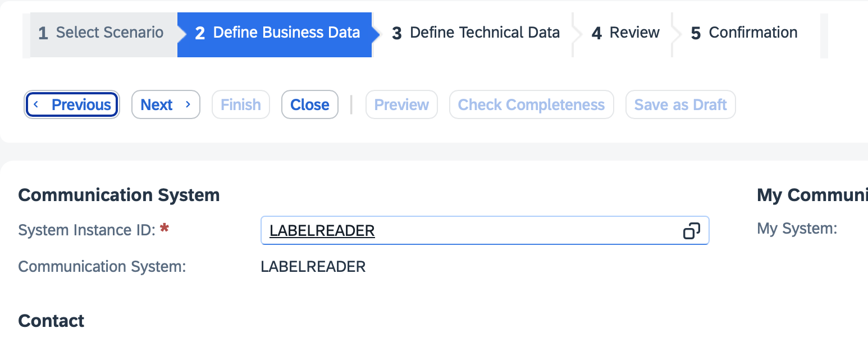
Task: Open the Review wizard step
Action: [x=625, y=33]
